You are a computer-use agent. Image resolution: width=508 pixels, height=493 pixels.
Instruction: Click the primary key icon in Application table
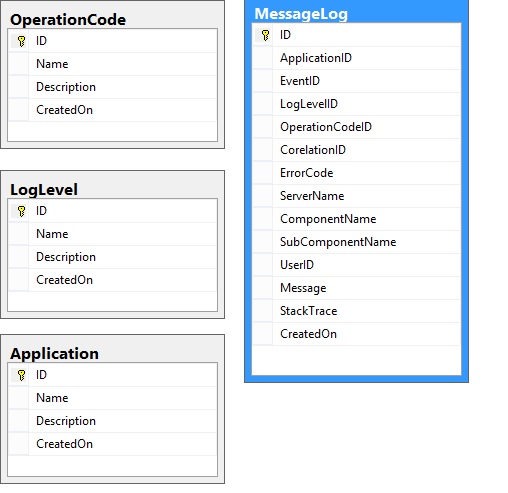click(21, 375)
